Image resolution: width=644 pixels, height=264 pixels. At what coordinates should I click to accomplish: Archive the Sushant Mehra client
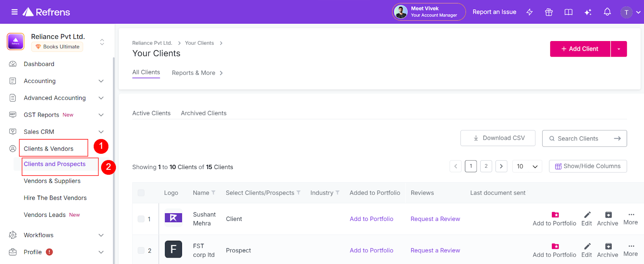[608, 219]
